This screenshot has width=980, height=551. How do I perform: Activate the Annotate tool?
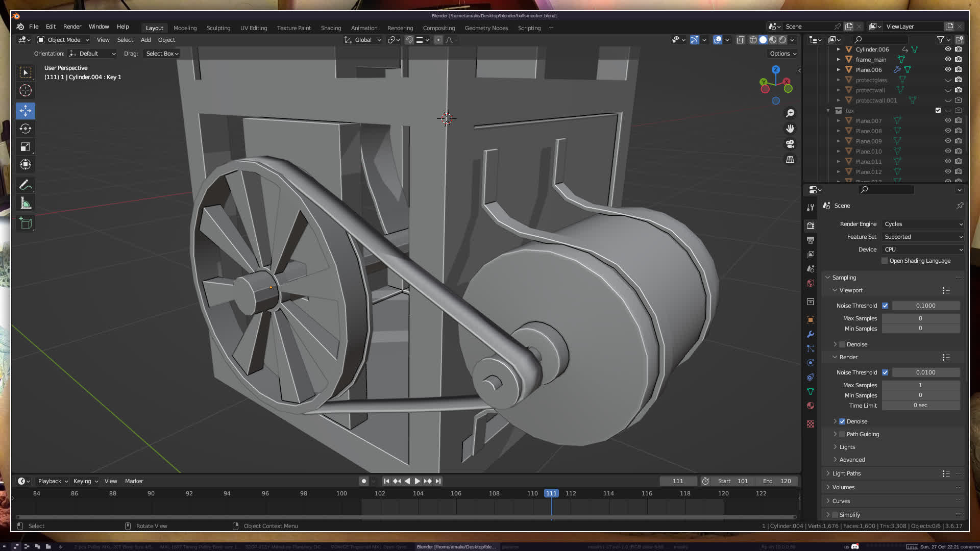(x=26, y=185)
